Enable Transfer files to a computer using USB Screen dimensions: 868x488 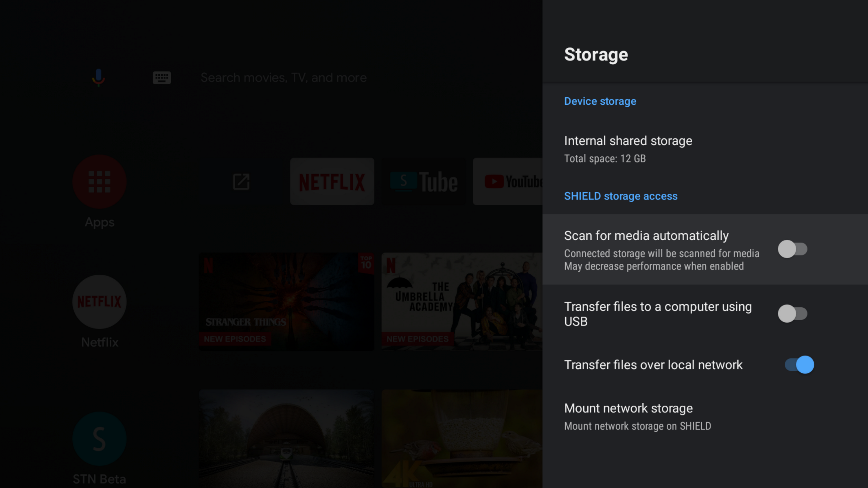[x=792, y=314]
